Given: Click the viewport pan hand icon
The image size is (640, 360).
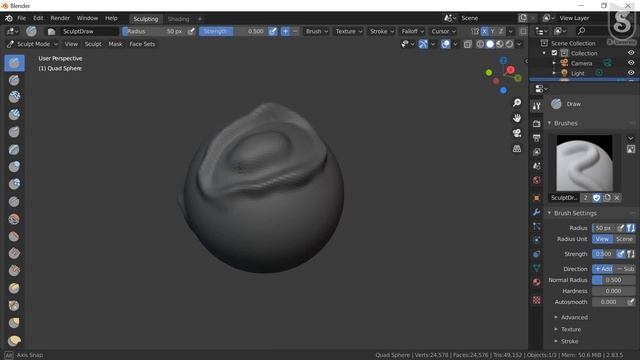Looking at the screenshot, I should click(x=517, y=118).
